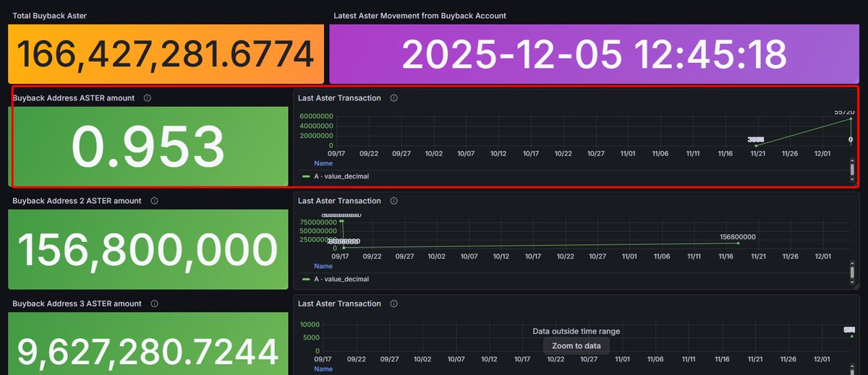Screen dimensions: 868x375
Task: Click info icon beside Buyback Address ASTER amount
Action: point(148,98)
